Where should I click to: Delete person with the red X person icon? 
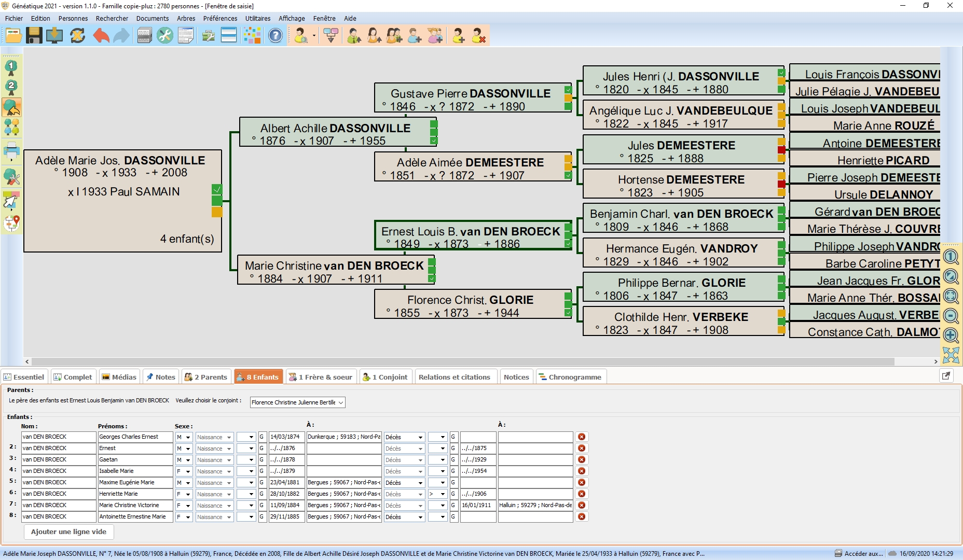[478, 36]
